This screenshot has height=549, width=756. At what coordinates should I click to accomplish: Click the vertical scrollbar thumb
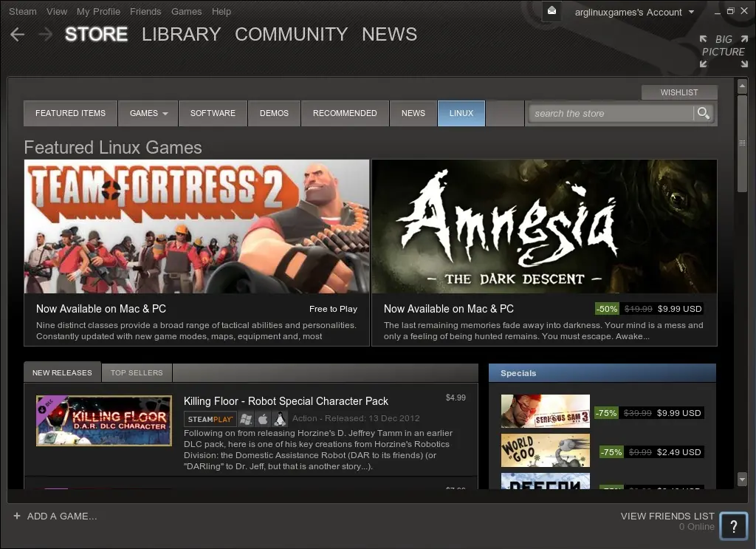coord(742,143)
